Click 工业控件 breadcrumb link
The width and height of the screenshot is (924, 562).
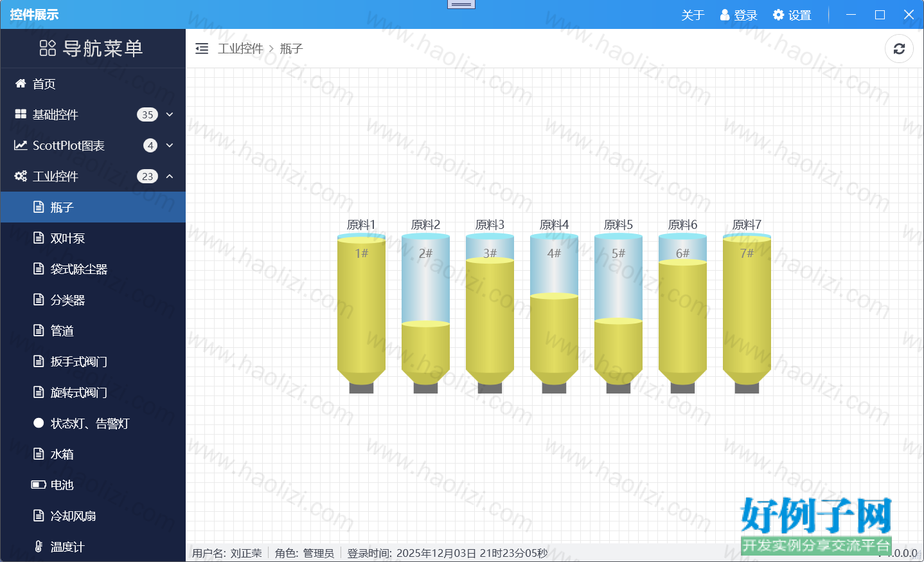[x=240, y=48]
